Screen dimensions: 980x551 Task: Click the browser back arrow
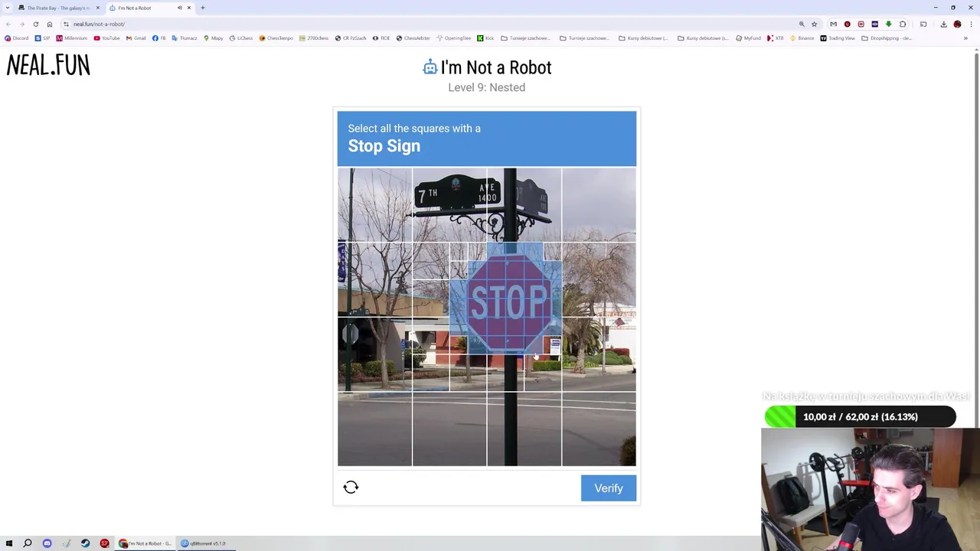pyautogui.click(x=8, y=24)
